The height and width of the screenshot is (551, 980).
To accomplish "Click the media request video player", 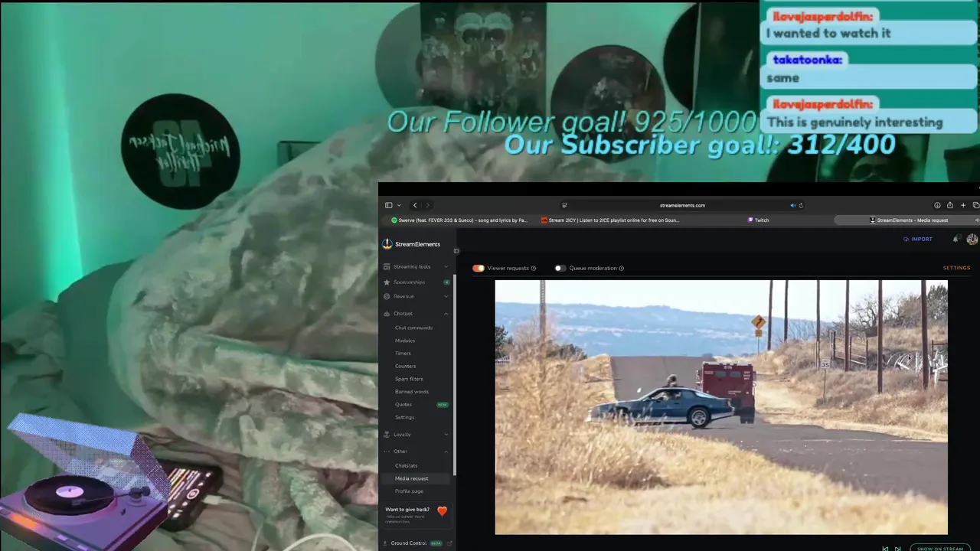I will click(721, 407).
